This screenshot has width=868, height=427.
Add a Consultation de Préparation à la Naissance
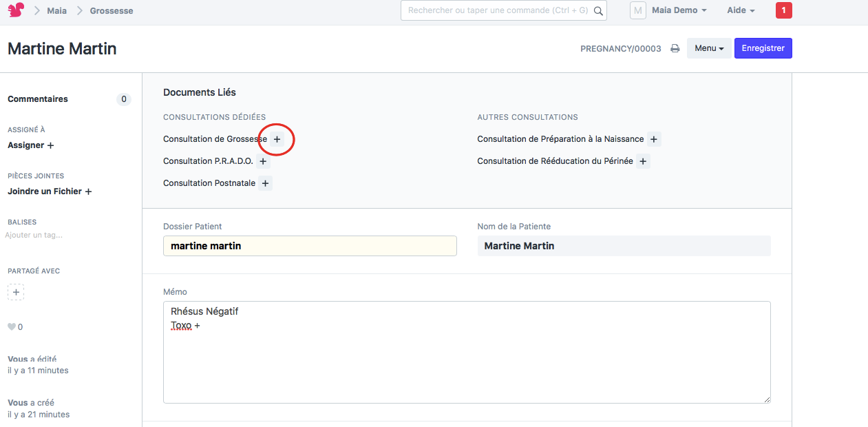coord(653,138)
